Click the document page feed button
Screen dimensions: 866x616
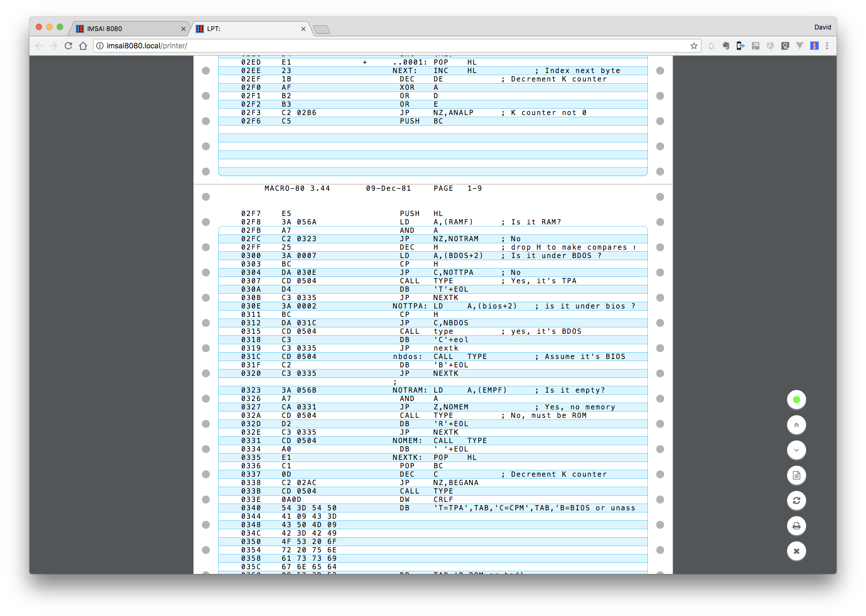[796, 475]
